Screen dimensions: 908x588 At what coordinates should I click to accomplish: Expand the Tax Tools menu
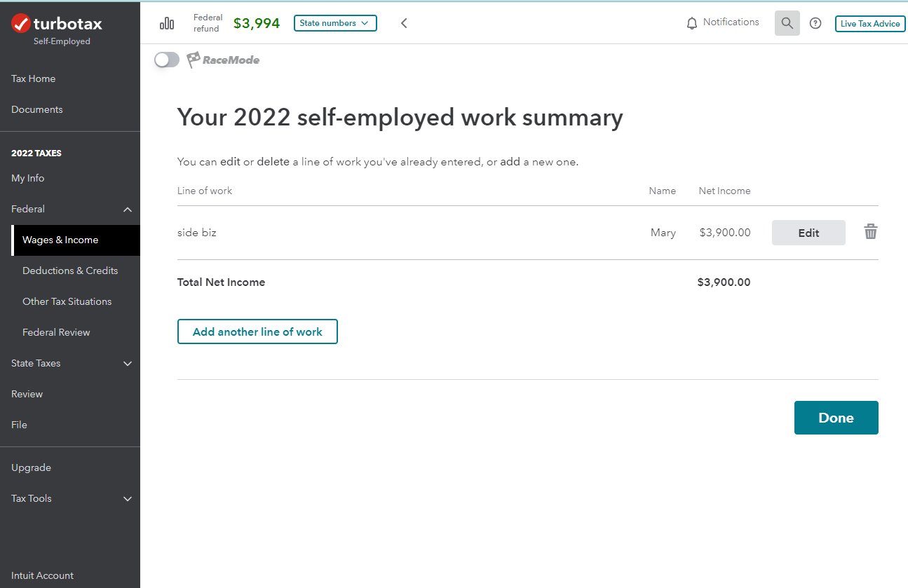[128, 499]
